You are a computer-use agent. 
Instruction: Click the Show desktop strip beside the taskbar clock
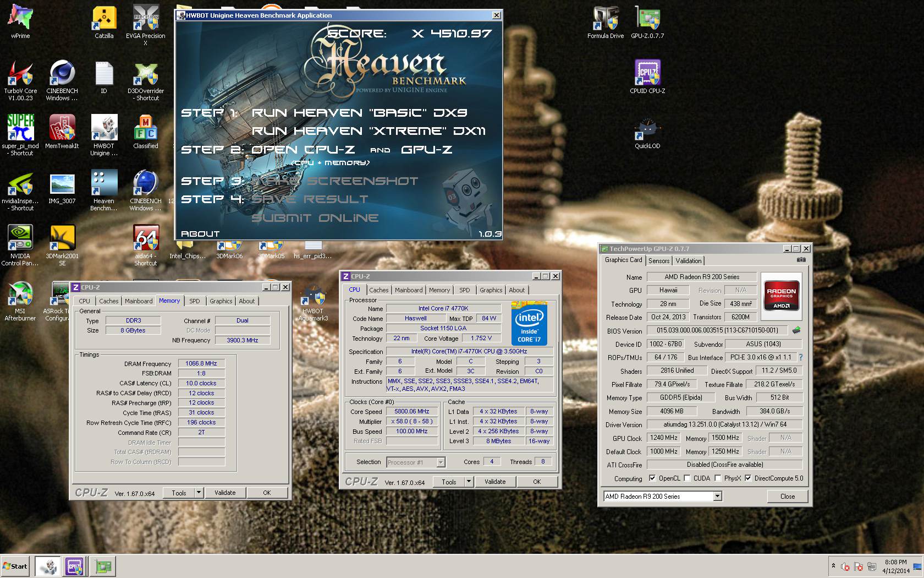917,566
